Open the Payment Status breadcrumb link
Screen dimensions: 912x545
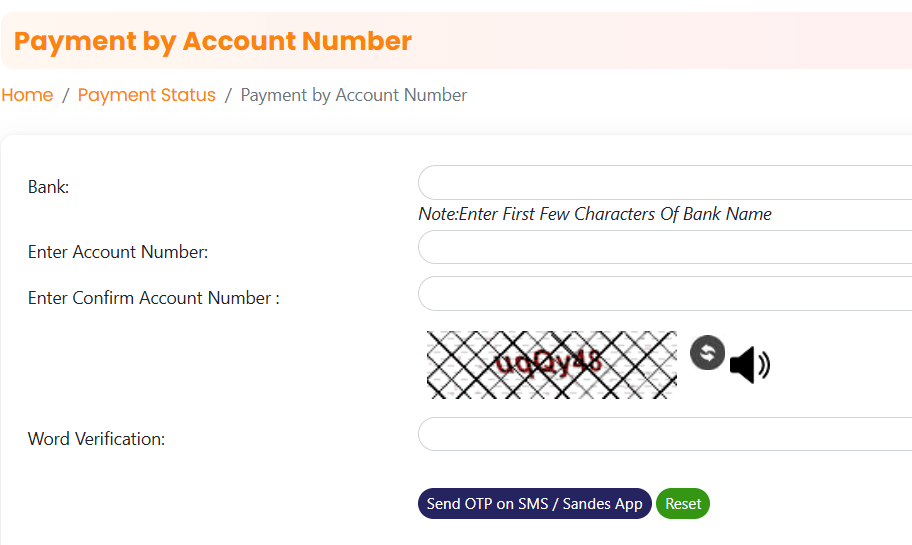147,95
